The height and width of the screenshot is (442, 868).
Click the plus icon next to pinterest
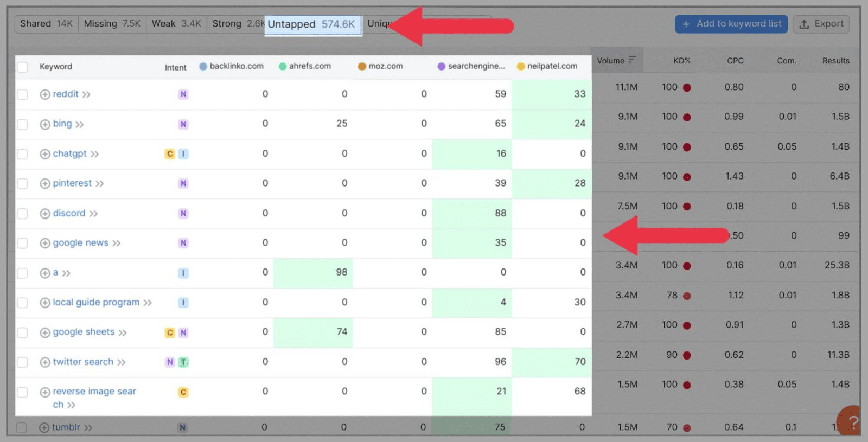click(x=45, y=184)
